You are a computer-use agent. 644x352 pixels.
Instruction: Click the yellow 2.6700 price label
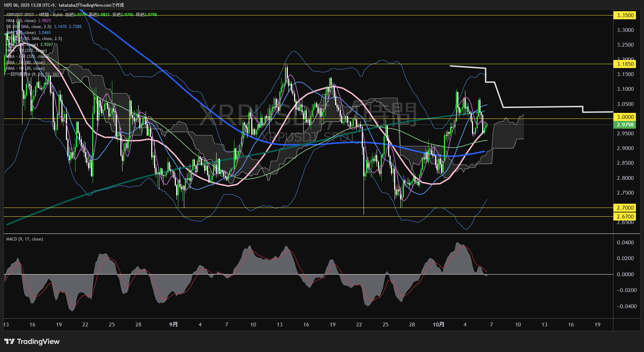[x=625, y=217]
